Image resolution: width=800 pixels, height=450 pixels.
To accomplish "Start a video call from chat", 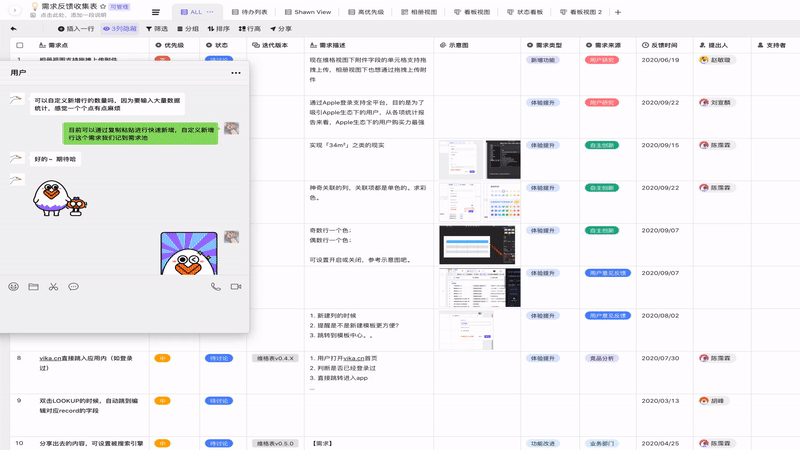I will point(236,287).
